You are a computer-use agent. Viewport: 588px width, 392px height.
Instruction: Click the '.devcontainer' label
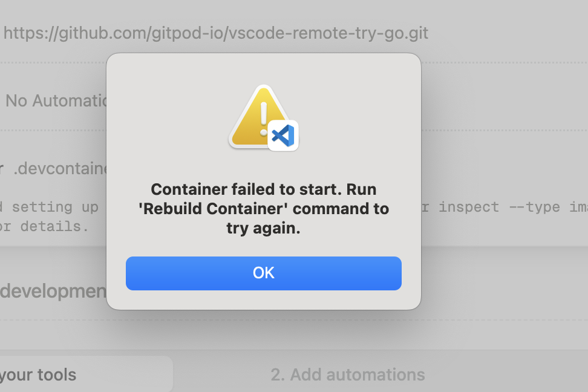60,169
